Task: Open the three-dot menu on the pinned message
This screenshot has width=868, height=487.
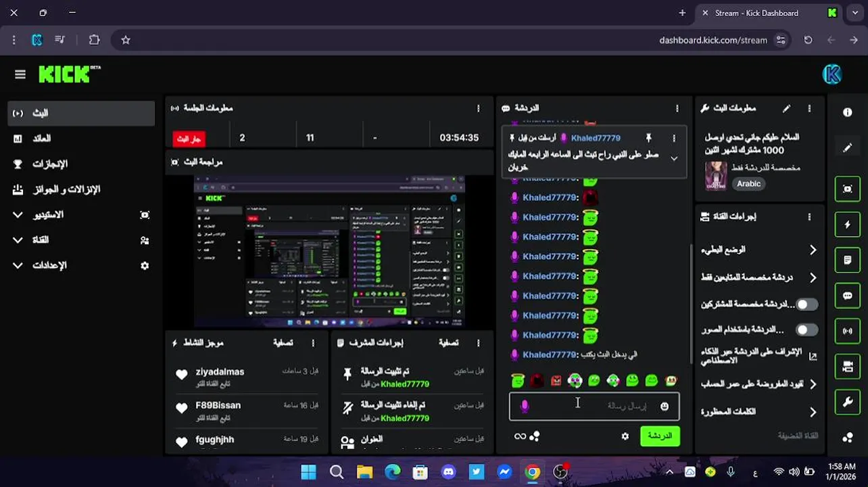Action: [x=673, y=138]
